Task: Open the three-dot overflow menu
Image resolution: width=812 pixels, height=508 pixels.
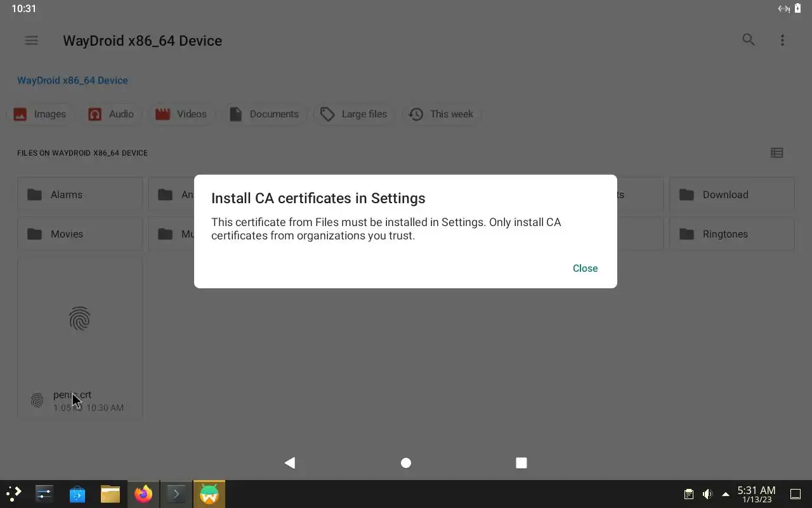Action: [782, 40]
